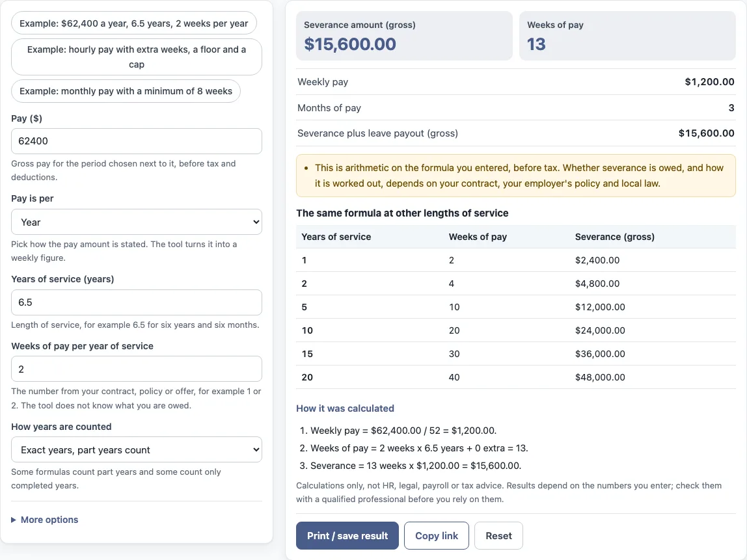747x560 pixels.
Task: Click the Severance plus leave payout amount
Action: pos(707,133)
